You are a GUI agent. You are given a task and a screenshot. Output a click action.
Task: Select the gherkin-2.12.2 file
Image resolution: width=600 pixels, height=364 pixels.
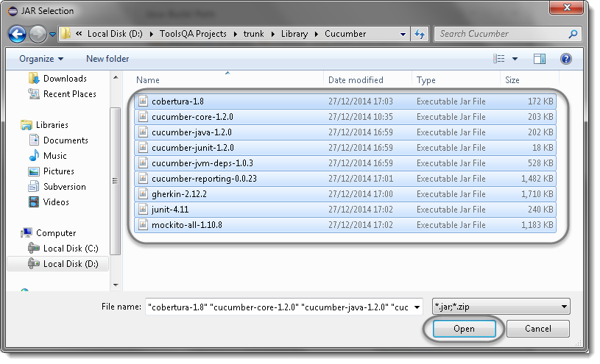[x=345, y=194]
